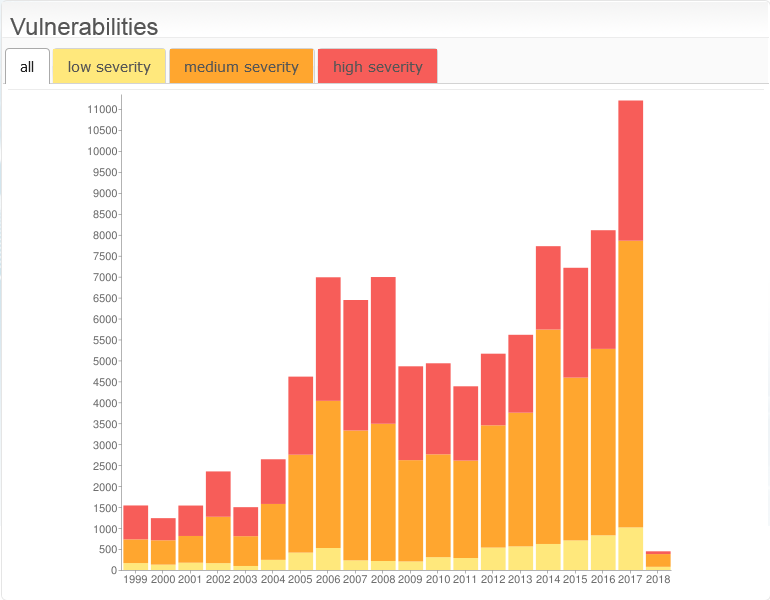Click the red high-severity segment of 2017 bar
The height and width of the screenshot is (600, 770).
630,170
